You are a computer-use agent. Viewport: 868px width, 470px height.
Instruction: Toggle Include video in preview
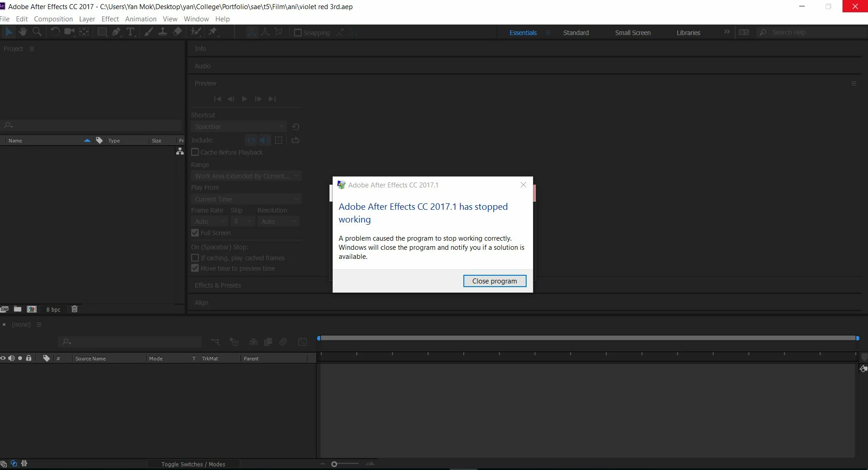[251, 140]
